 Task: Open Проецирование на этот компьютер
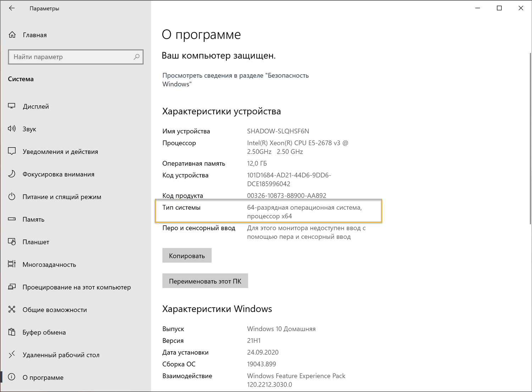[x=77, y=287]
